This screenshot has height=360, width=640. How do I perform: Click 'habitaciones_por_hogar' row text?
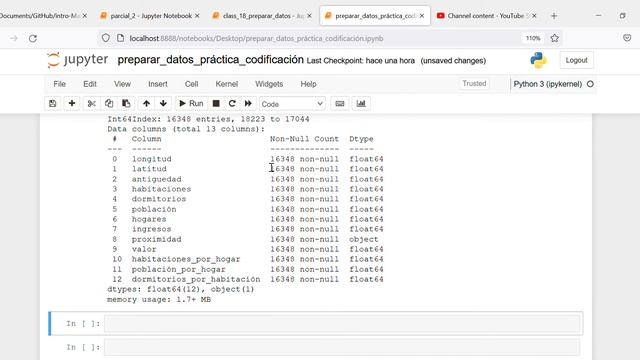pos(186,259)
